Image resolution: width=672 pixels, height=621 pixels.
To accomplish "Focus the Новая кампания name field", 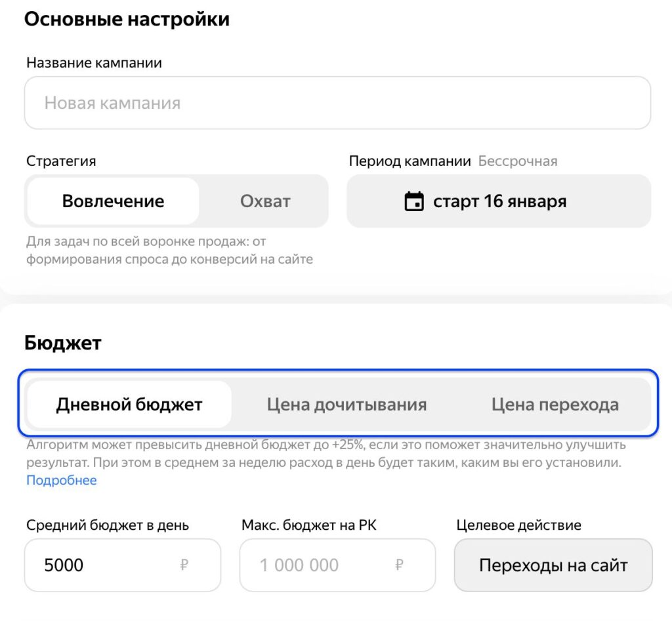I will pyautogui.click(x=337, y=103).
